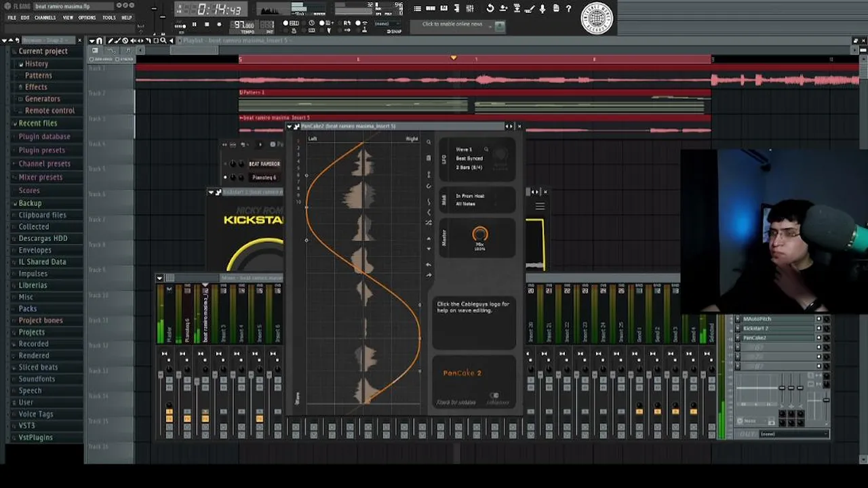
Task: Click the magnifier zoom icon in PanCake editor
Action: [x=429, y=142]
